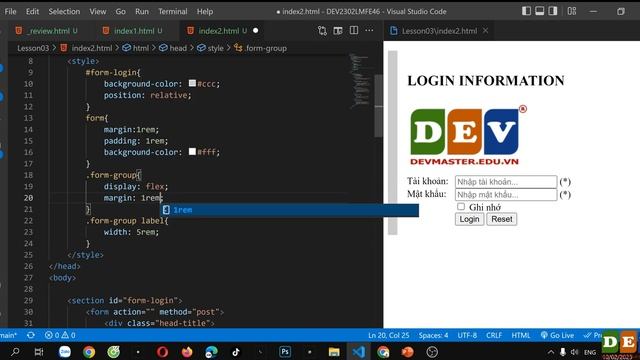This screenshot has width=640, height=360.
Task: Open More Actions ellipsis in editor toolbar
Action: [x=369, y=31]
